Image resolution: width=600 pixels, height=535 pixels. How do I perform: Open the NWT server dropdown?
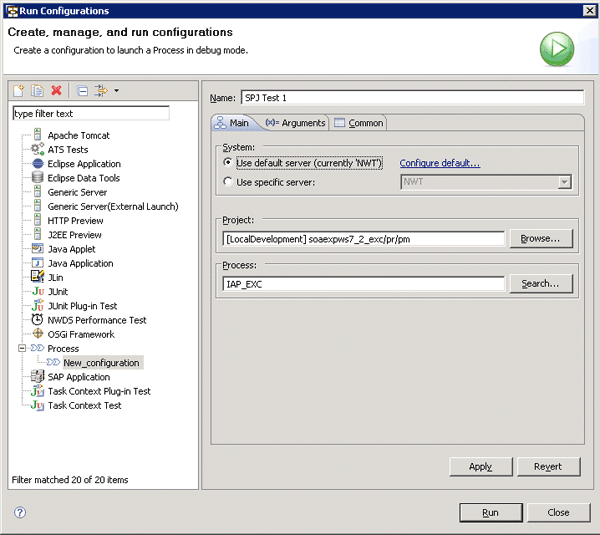564,182
